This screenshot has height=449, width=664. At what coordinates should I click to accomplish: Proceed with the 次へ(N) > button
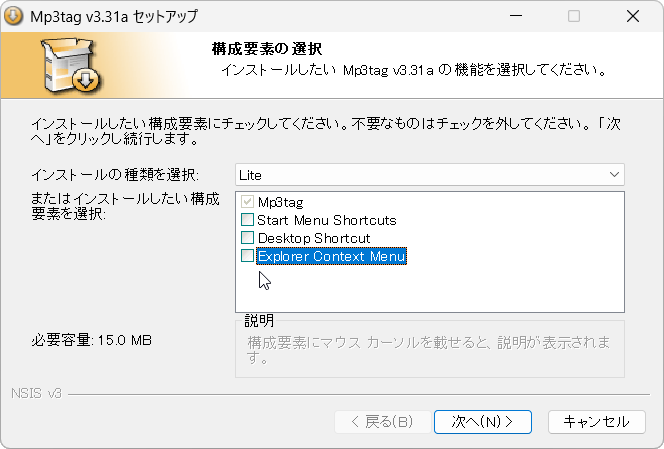pyautogui.click(x=482, y=421)
